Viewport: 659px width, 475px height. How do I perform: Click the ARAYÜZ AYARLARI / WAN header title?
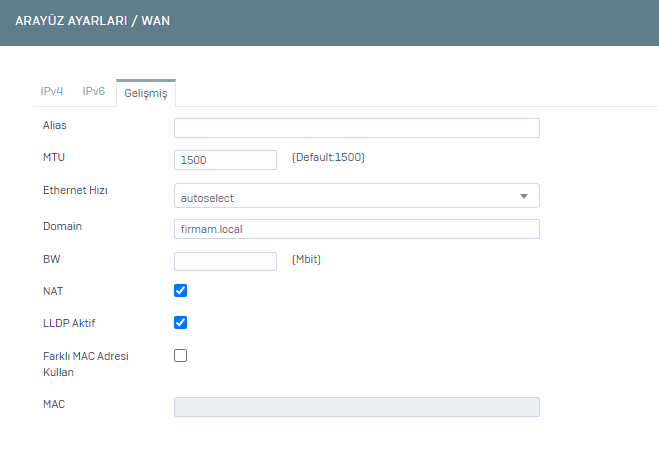pyautogui.click(x=92, y=21)
